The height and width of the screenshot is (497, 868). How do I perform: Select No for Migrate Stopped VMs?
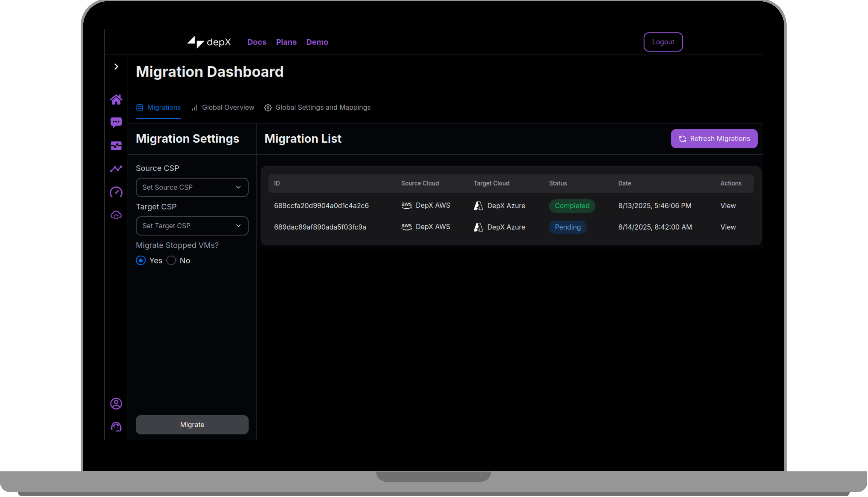171,260
